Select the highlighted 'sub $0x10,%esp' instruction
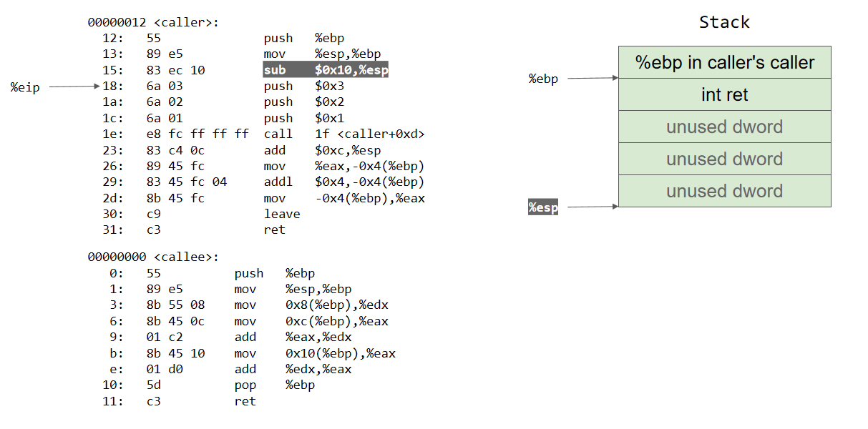This screenshot has width=868, height=429. pos(326,70)
